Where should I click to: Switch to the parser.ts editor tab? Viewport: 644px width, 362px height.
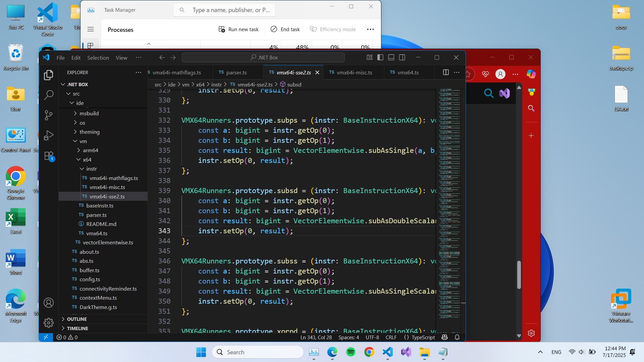238,72
